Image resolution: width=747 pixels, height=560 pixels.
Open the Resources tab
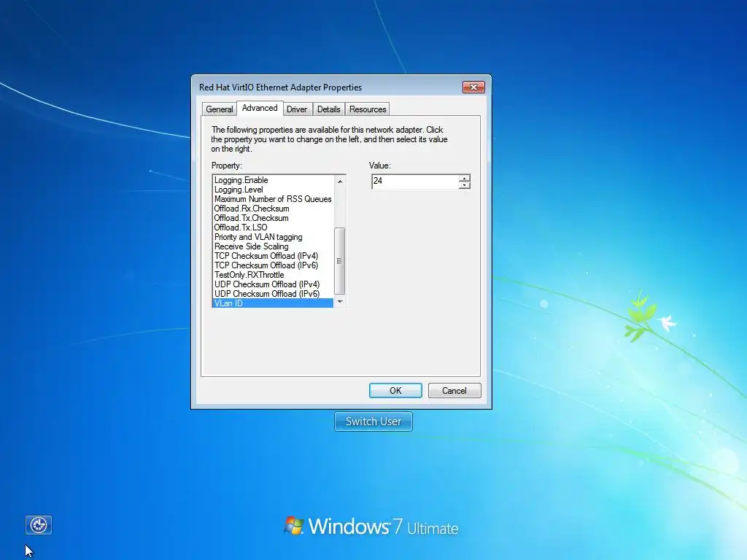coord(368,109)
